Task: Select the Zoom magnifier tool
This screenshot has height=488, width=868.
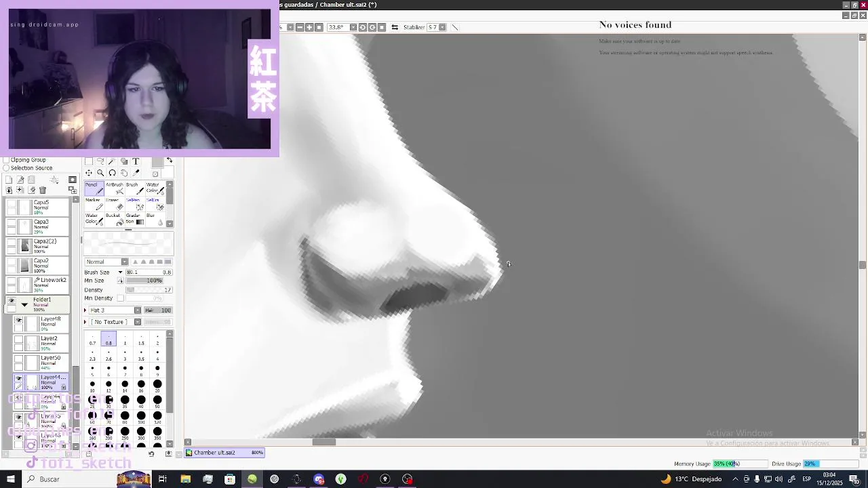Action: 100,173
